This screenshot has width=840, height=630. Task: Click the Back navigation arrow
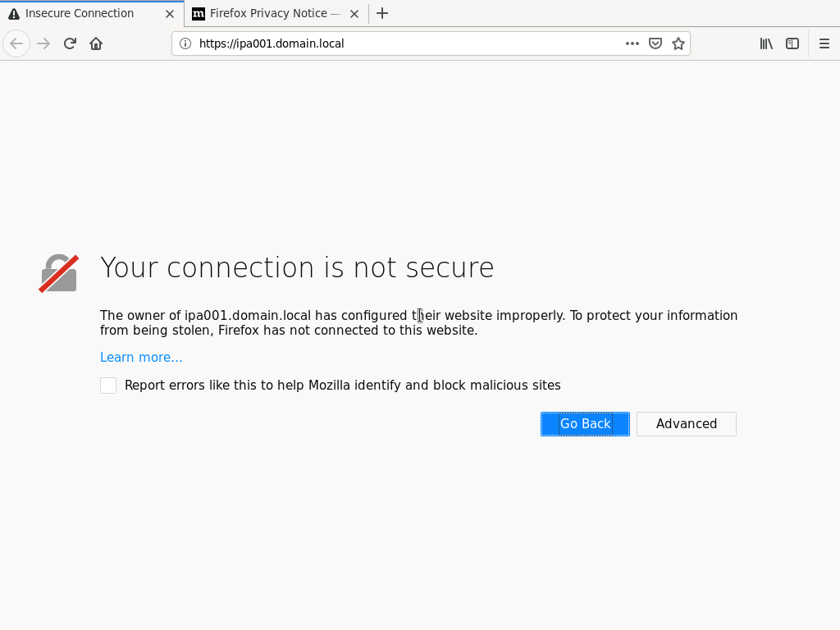(16, 44)
